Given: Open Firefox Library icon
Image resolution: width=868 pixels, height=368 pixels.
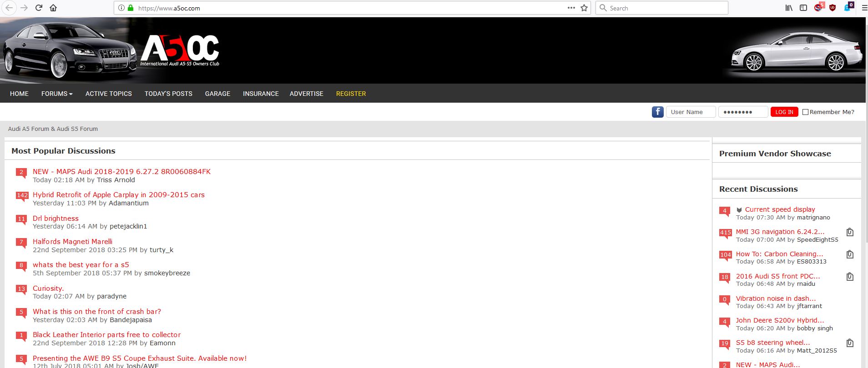Looking at the screenshot, I should 789,8.
